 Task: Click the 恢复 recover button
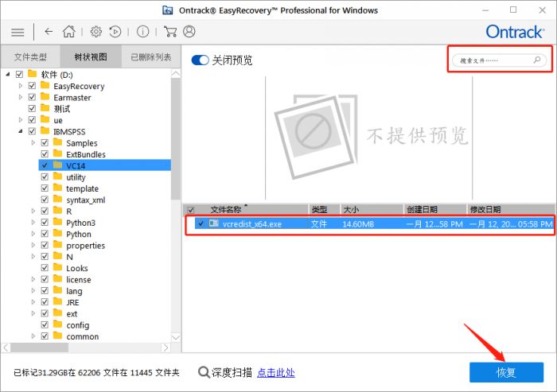[x=506, y=372]
